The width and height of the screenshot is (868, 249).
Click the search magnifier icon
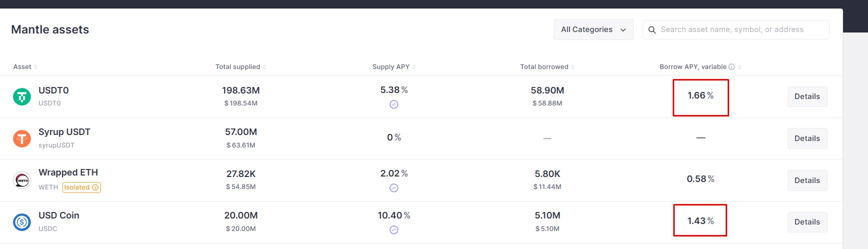click(x=652, y=30)
